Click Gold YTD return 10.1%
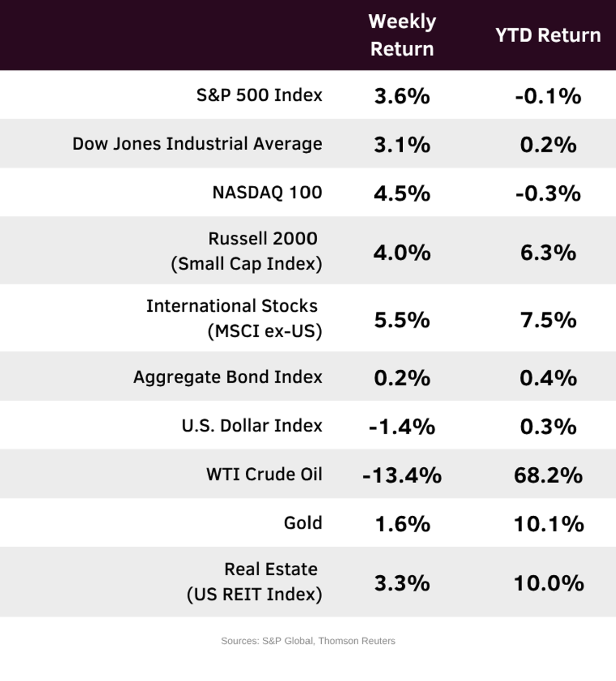This screenshot has width=616, height=681. (x=548, y=524)
